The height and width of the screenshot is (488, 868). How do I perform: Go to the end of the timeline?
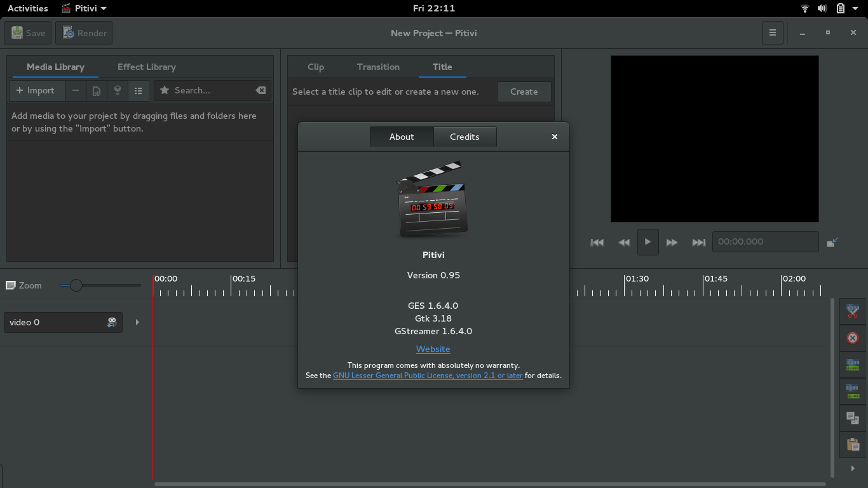tap(699, 242)
